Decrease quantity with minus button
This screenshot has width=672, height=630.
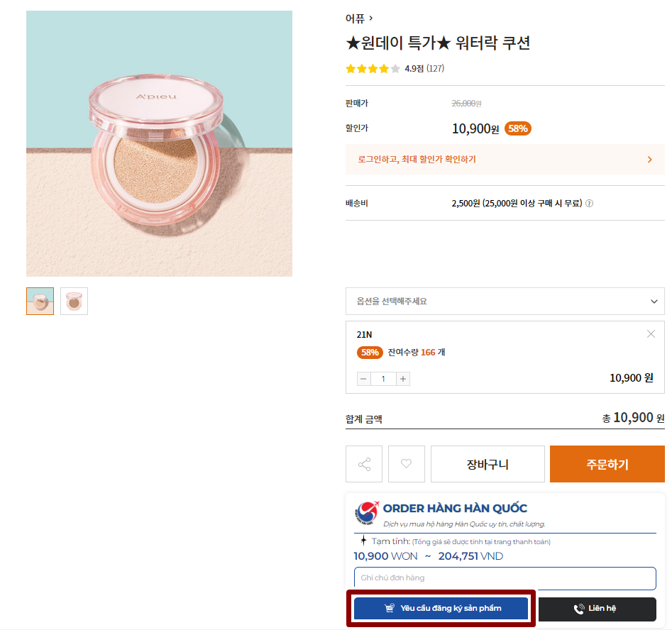[x=364, y=379]
